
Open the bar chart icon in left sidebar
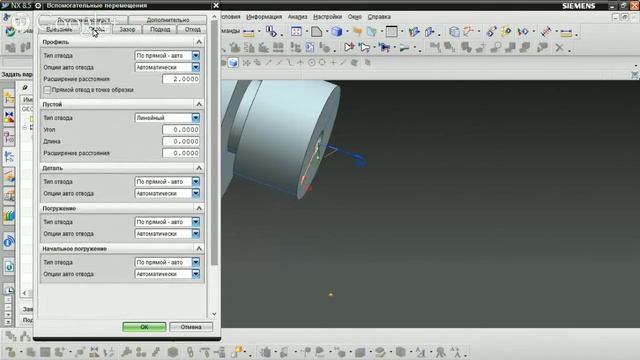(9, 216)
